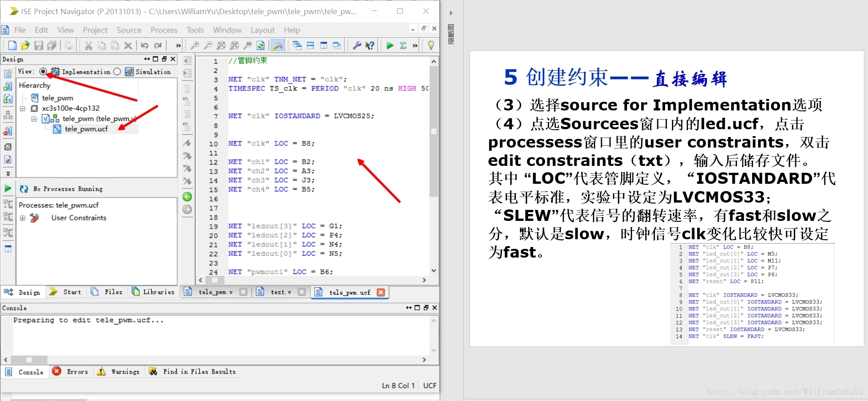Image resolution: width=868 pixels, height=401 pixels.
Task: Open the Layout menu
Action: click(x=262, y=30)
